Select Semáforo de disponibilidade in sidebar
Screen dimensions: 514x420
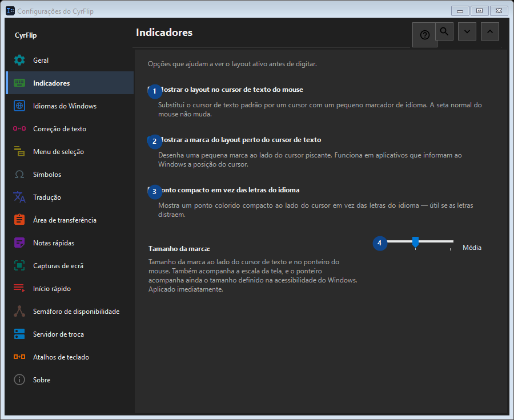tap(70, 311)
